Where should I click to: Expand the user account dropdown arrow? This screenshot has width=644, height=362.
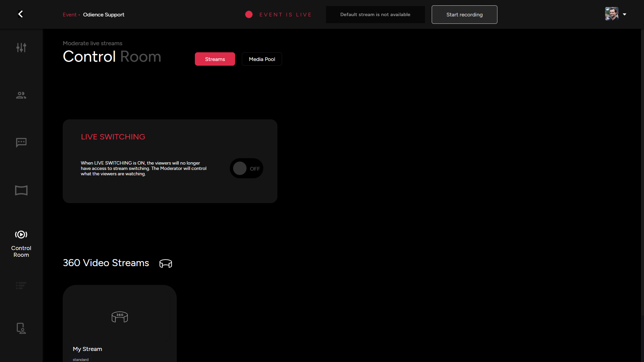625,14
